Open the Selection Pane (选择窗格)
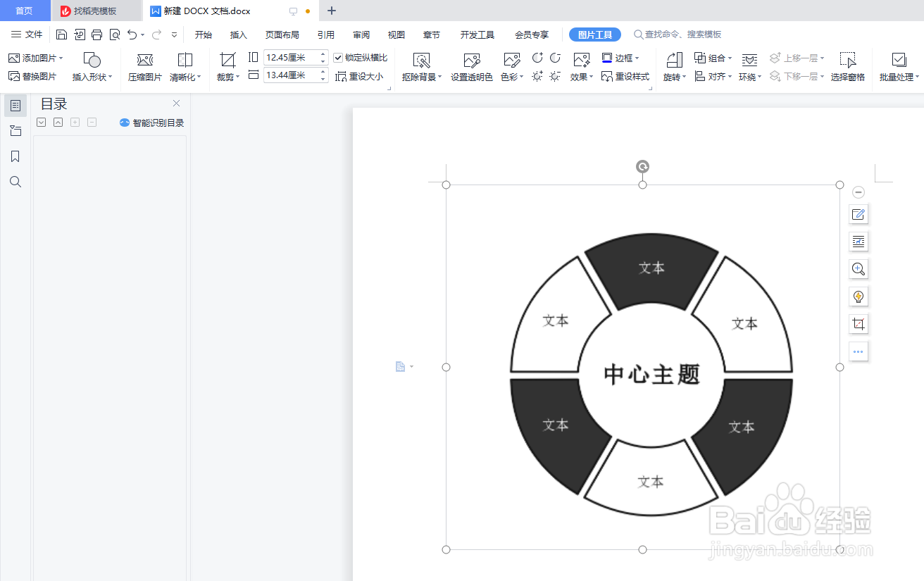This screenshot has height=581, width=924. tap(848, 68)
